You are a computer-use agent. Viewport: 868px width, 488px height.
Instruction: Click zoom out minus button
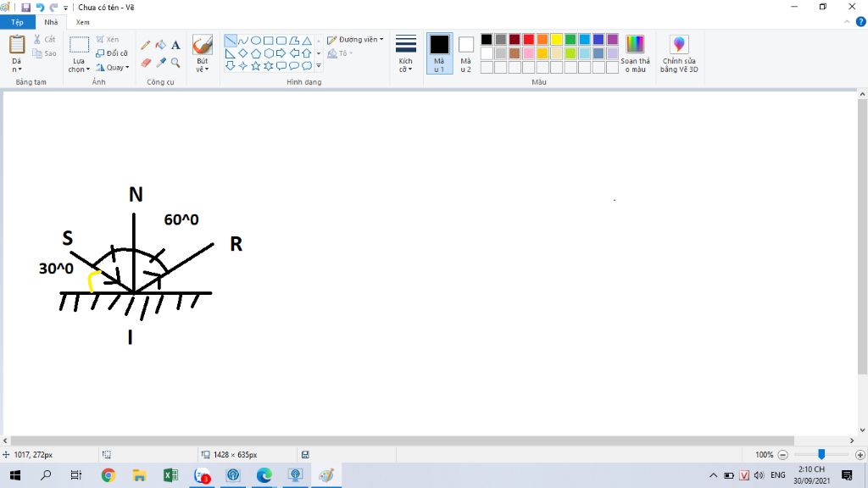[782, 455]
